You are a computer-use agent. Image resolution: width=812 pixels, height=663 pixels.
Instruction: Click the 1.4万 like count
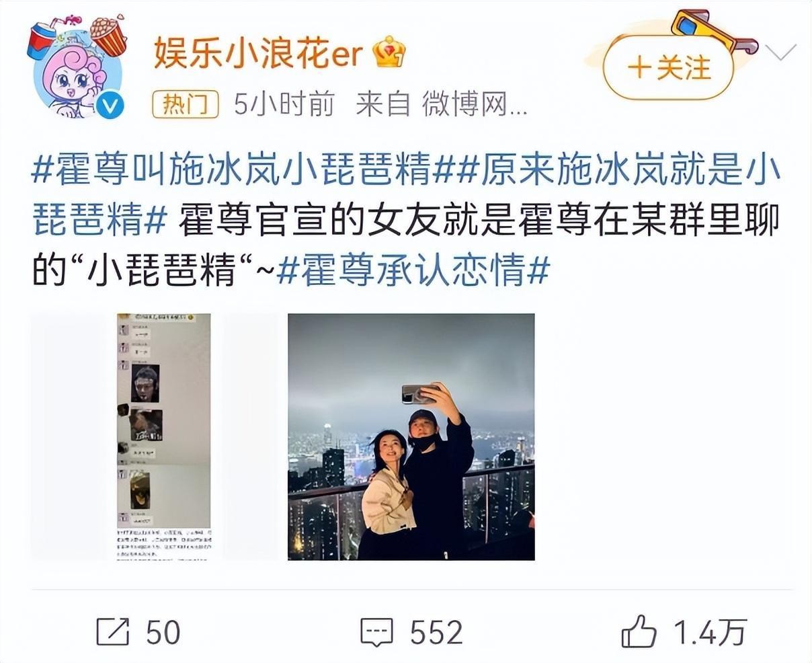(710, 633)
